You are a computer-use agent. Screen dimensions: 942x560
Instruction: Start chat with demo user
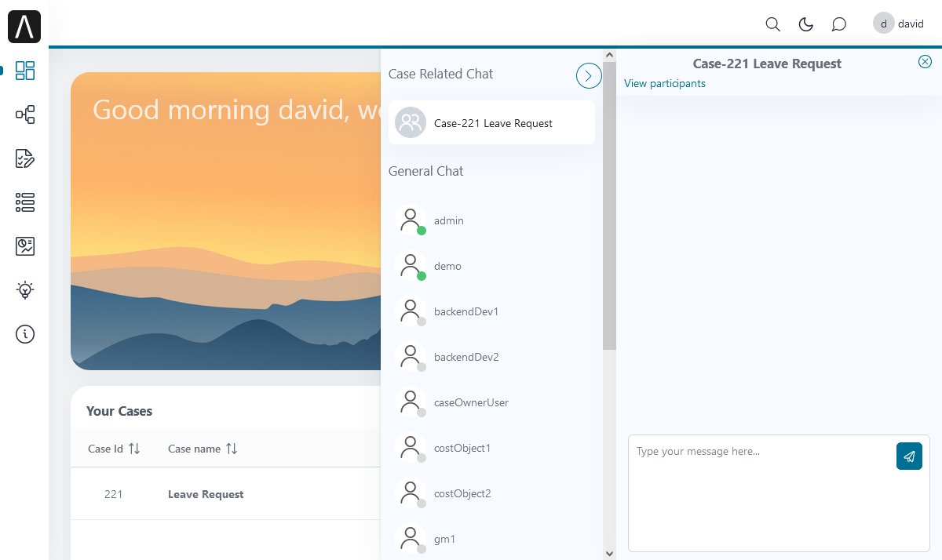(491, 266)
